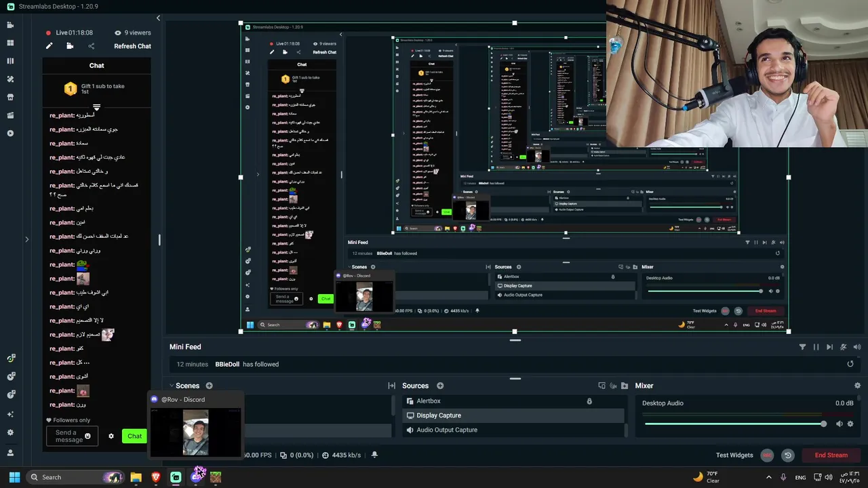Mute Desktop Audio speaker icon
The image size is (868, 488).
pyautogui.click(x=839, y=424)
